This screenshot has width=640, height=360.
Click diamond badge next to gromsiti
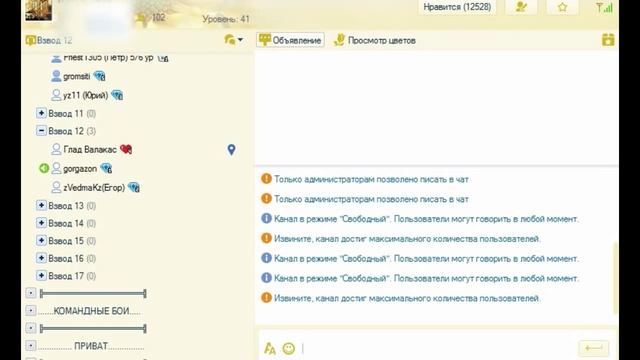99,76
